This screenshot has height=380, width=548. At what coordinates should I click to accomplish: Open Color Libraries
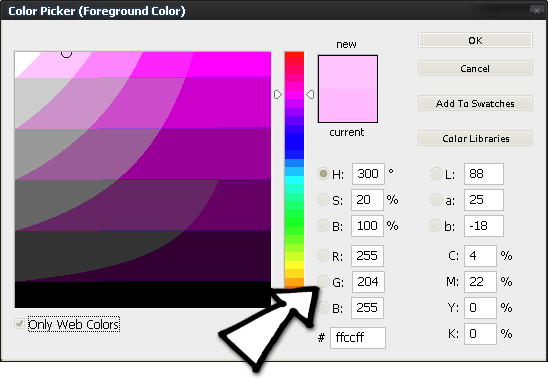475,138
